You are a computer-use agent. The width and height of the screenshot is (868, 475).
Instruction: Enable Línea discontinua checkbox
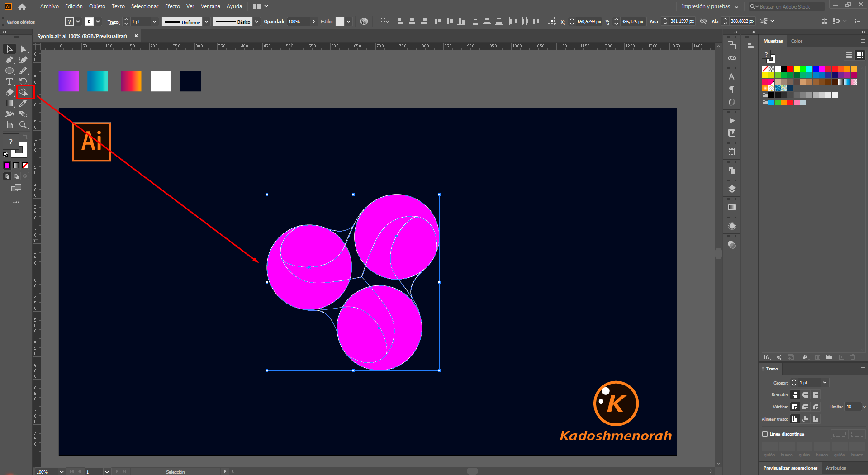point(765,434)
